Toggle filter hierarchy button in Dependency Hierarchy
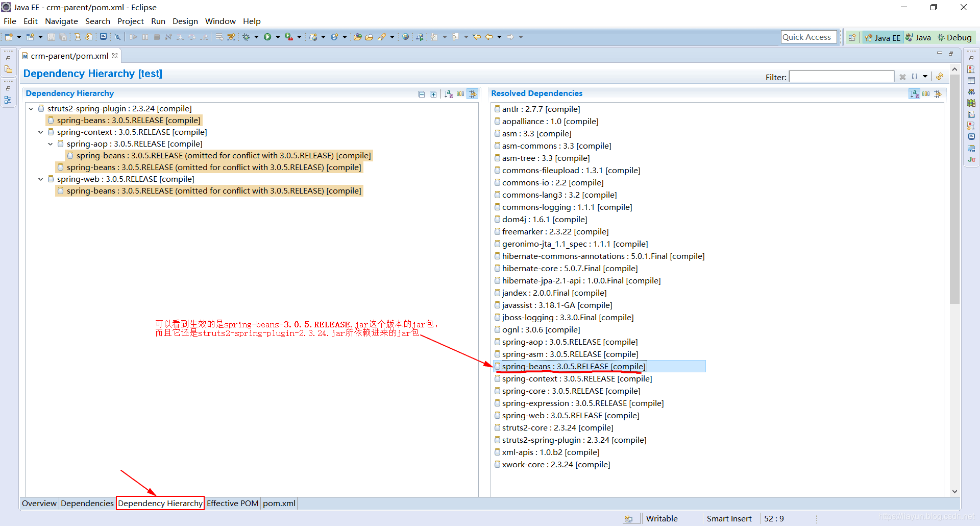 (473, 94)
